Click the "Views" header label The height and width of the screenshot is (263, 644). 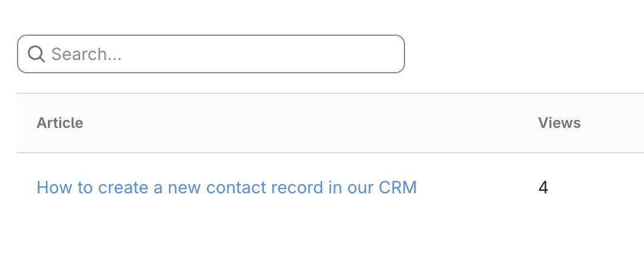[x=559, y=123]
